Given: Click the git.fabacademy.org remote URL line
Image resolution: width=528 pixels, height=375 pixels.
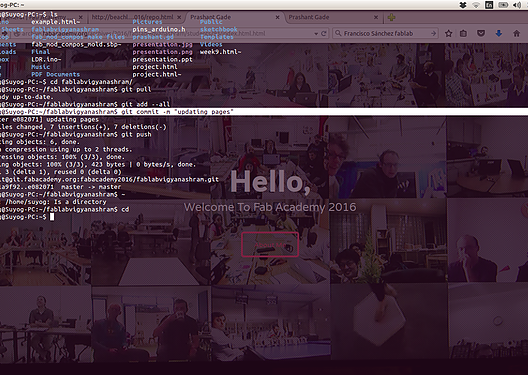Looking at the screenshot, I should pos(109,179).
